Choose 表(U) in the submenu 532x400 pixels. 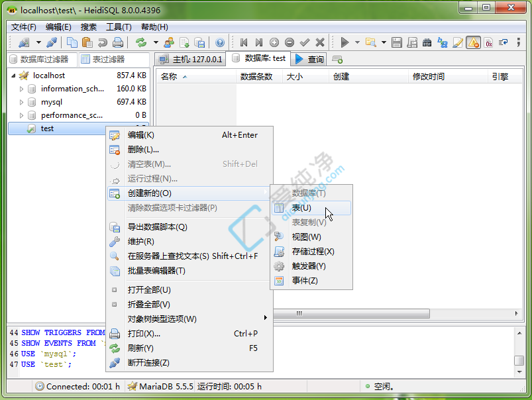coord(311,208)
